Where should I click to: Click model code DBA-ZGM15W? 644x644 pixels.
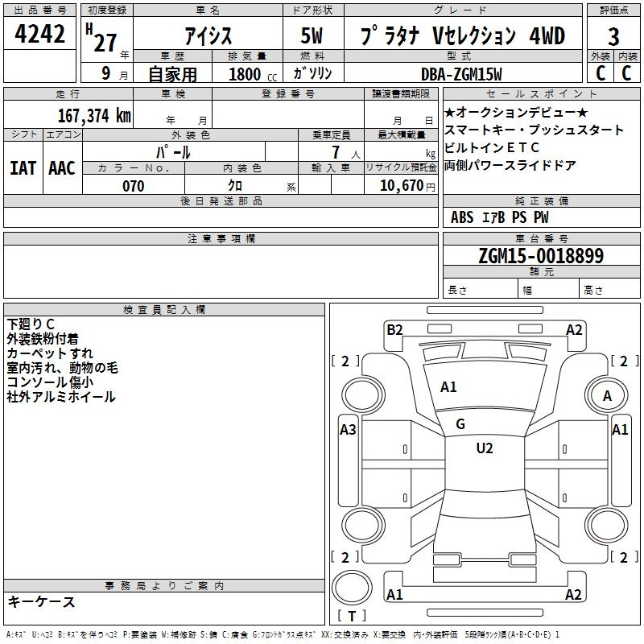[461, 74]
